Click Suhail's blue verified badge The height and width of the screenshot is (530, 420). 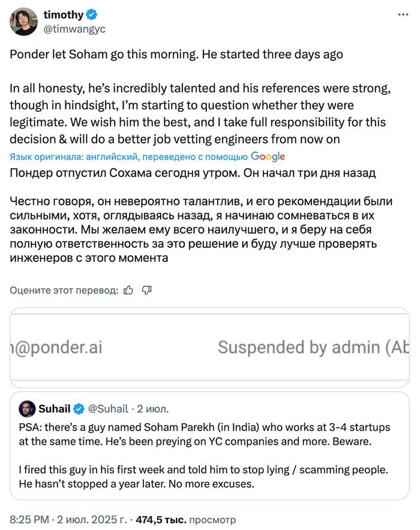tap(79, 409)
